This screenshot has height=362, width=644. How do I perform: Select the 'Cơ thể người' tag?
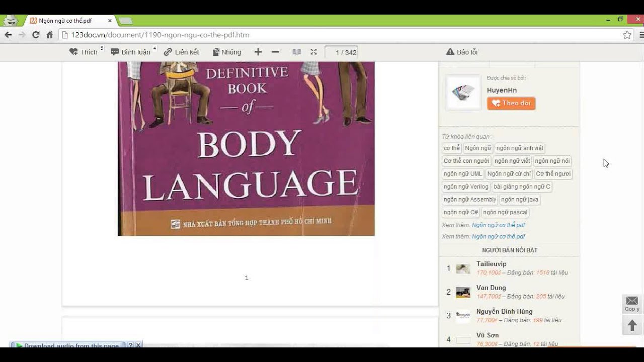553,174
